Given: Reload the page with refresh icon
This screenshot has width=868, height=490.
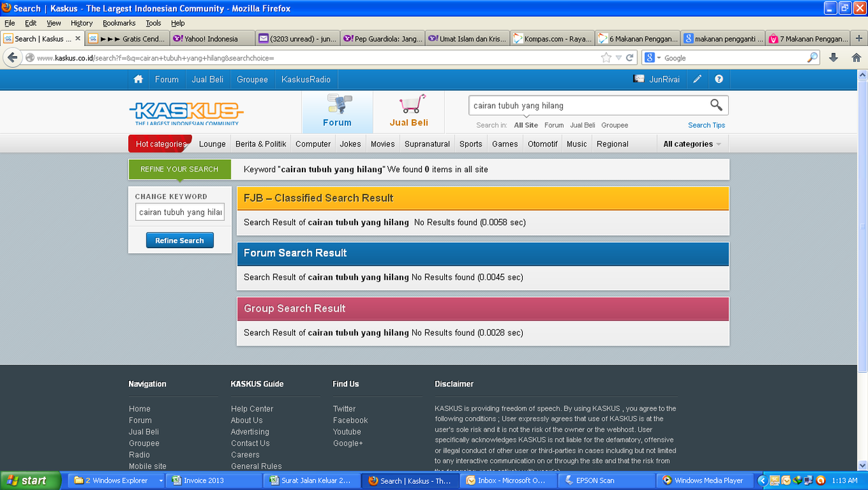Looking at the screenshot, I should [630, 58].
